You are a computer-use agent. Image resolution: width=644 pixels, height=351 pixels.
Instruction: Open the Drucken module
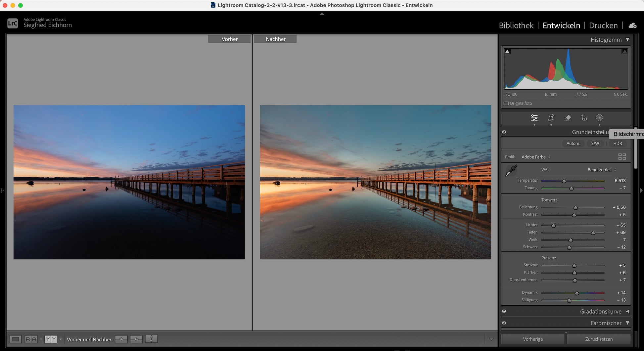[x=603, y=25]
